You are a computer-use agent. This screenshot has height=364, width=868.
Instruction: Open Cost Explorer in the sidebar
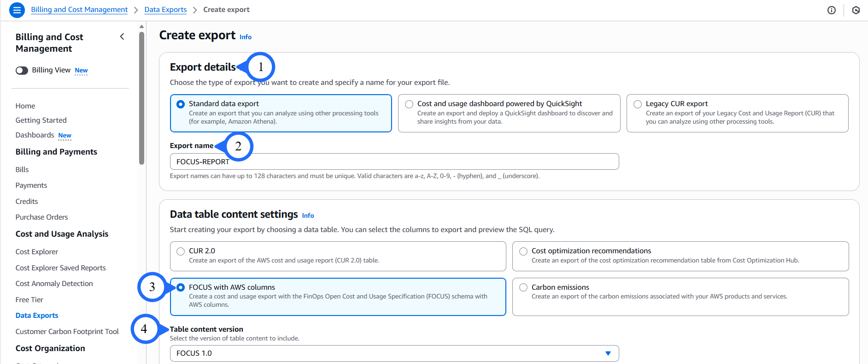pyautogui.click(x=37, y=252)
